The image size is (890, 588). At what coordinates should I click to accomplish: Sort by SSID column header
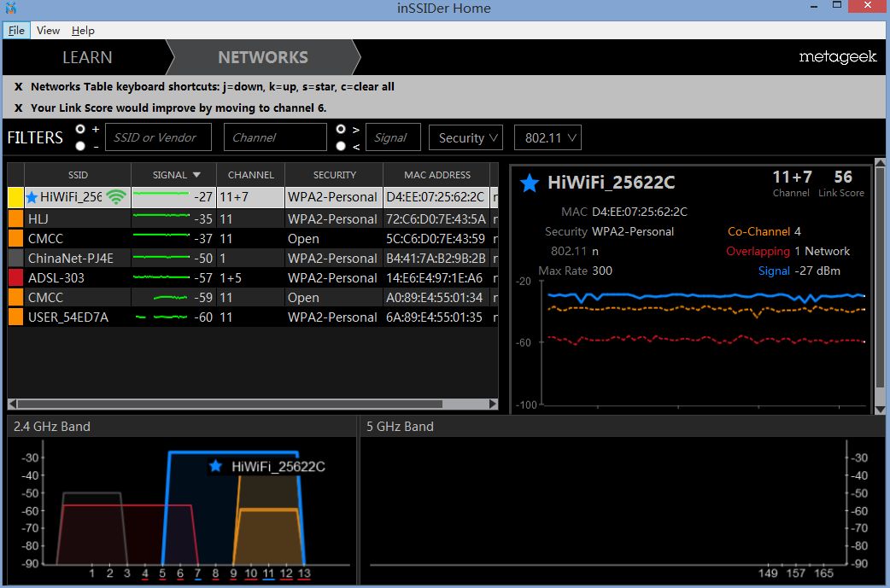click(x=78, y=175)
